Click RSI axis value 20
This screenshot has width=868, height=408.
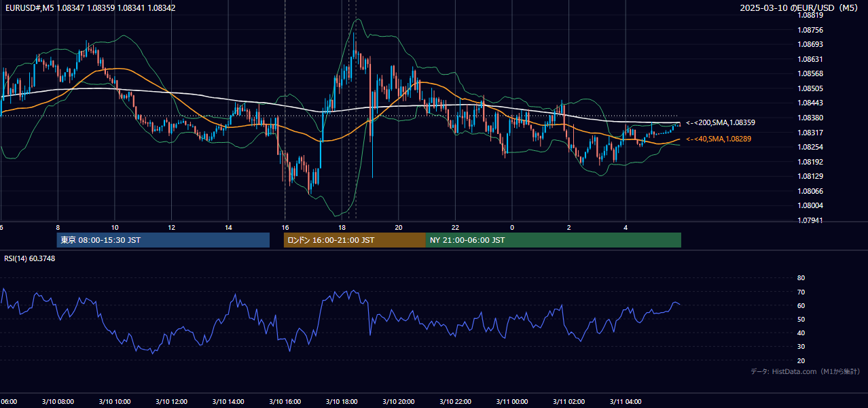click(x=801, y=360)
